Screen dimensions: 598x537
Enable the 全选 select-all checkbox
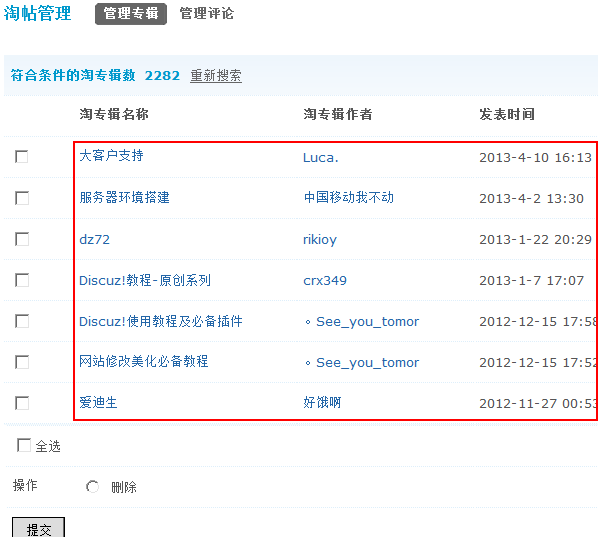(24, 445)
